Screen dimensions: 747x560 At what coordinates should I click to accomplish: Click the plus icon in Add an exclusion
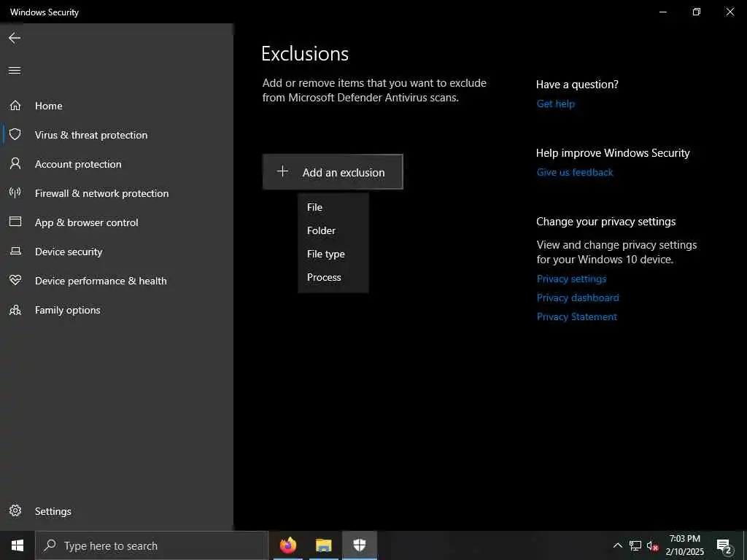click(x=282, y=171)
